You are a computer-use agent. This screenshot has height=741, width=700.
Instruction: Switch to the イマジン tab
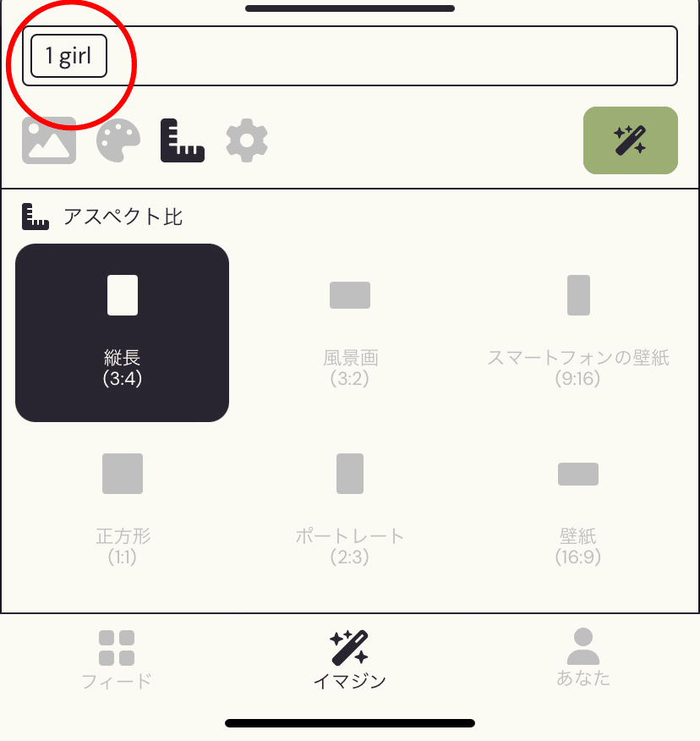coord(350,660)
